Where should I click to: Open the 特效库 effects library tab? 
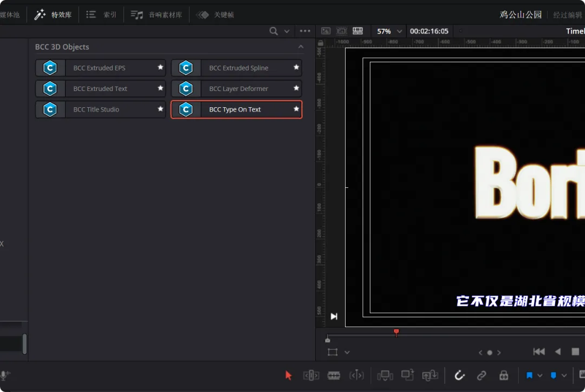pyautogui.click(x=53, y=15)
